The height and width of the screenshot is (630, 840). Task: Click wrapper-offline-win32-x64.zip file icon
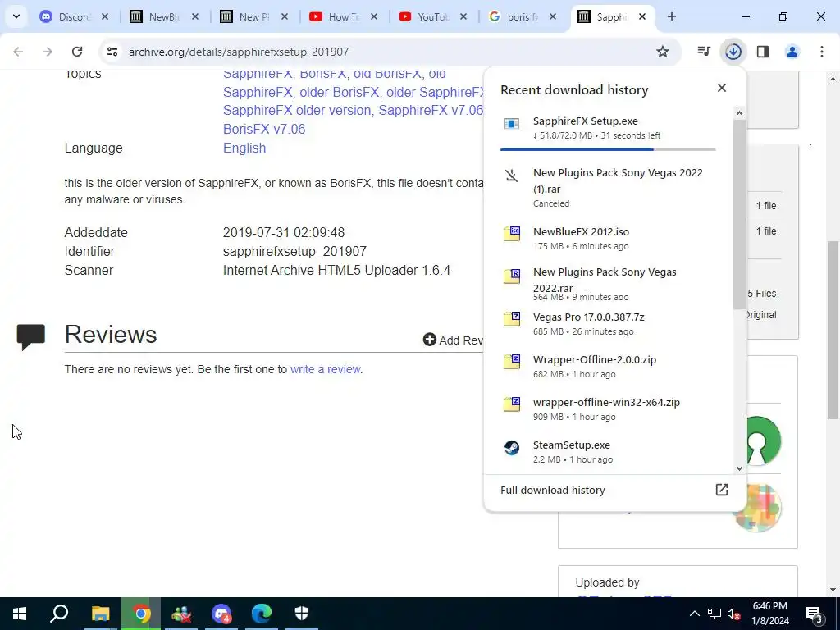(x=512, y=404)
